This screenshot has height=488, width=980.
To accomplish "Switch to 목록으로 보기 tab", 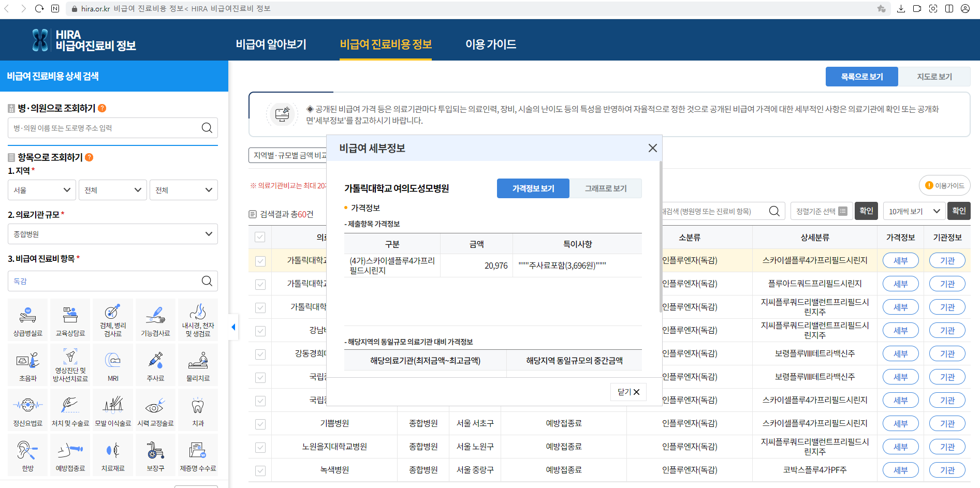I will click(x=862, y=77).
